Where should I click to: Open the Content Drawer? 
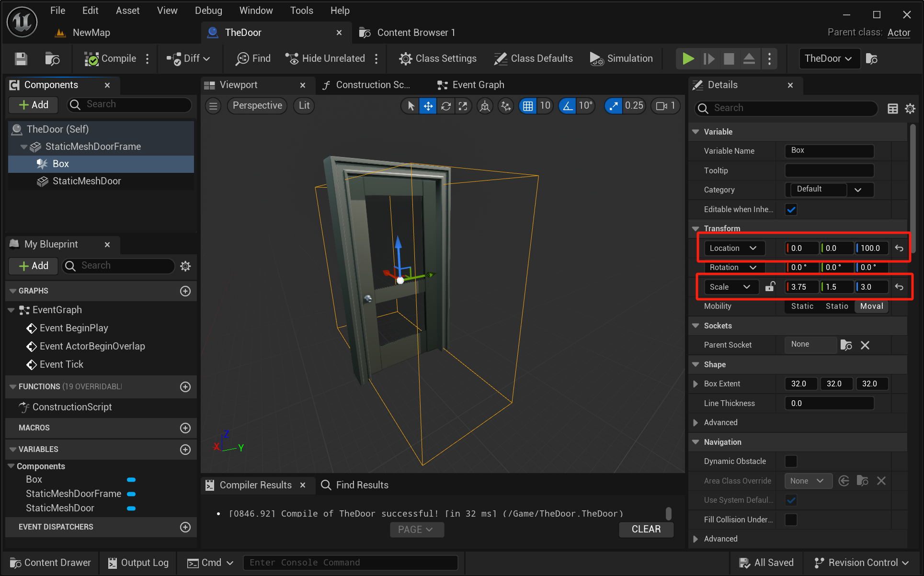pos(50,563)
